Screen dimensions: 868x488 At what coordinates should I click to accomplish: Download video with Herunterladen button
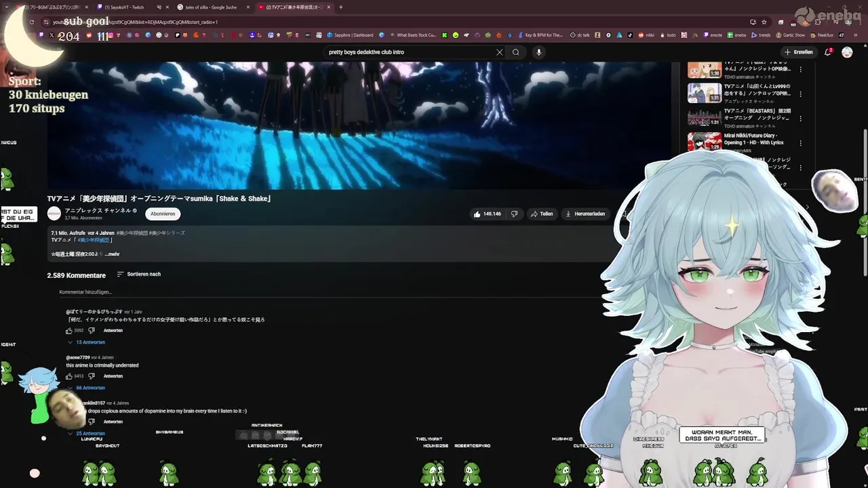click(585, 214)
